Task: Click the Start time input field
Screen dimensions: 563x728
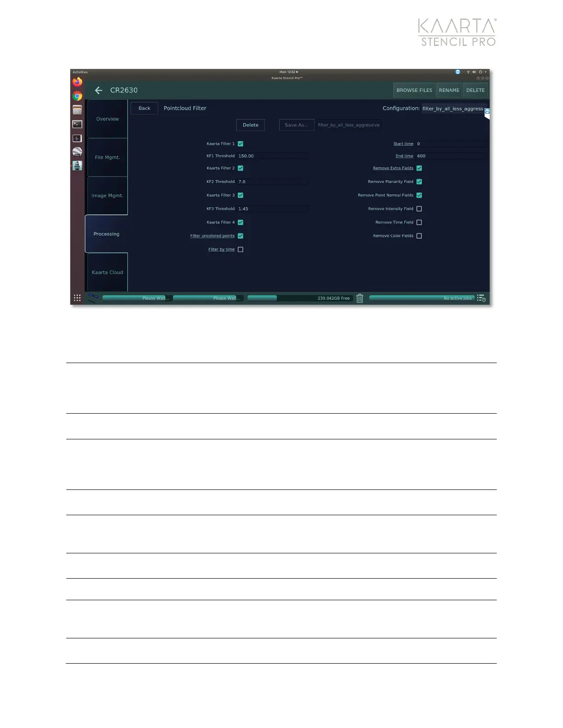Action: [x=451, y=144]
